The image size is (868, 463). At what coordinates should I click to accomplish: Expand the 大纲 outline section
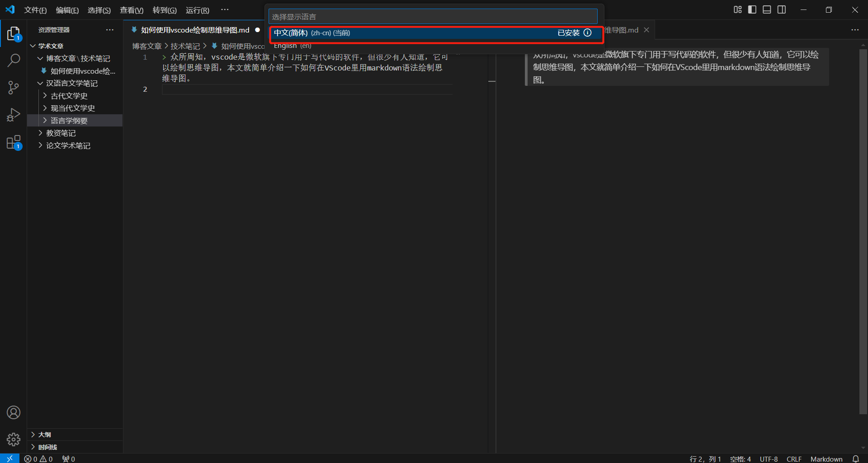[75, 435]
